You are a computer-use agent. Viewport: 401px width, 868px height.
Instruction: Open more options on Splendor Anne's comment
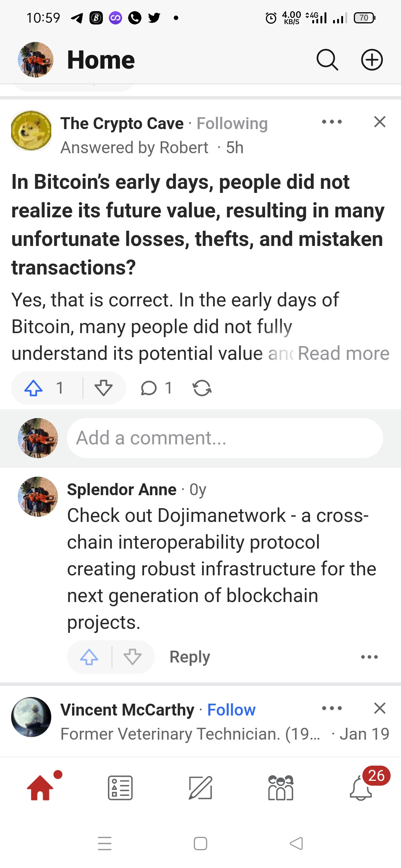pyautogui.click(x=369, y=657)
